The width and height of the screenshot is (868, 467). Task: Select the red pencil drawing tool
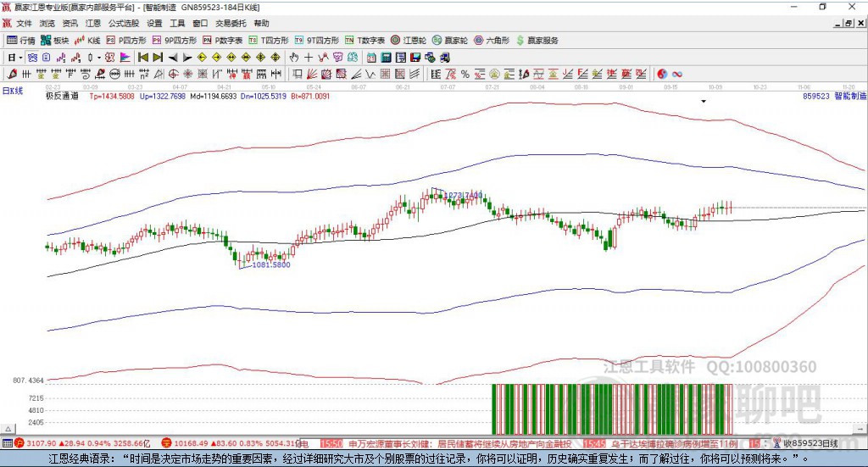point(12,74)
